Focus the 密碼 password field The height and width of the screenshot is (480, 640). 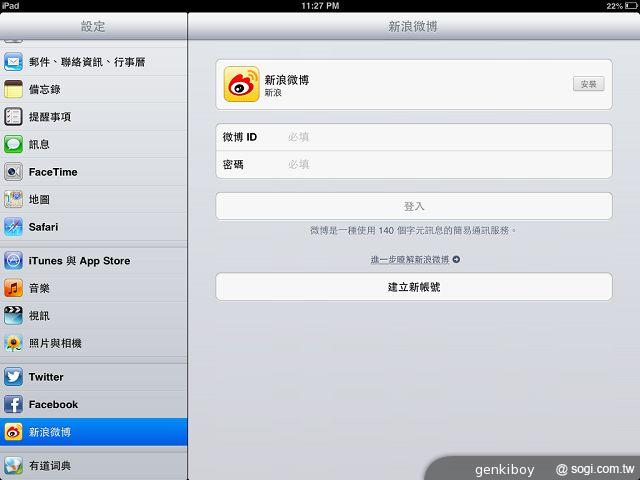tap(414, 164)
